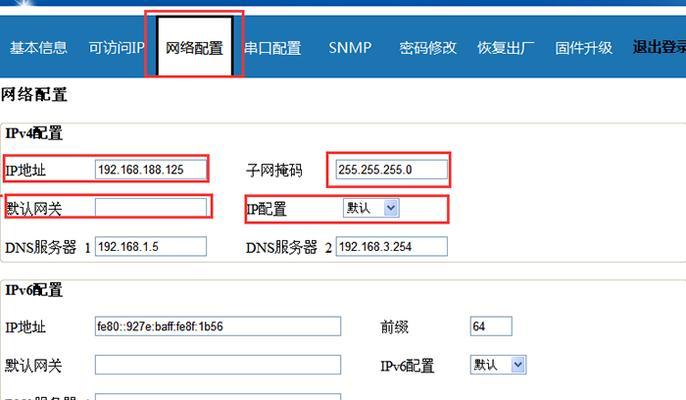Expand the IPv6配置 dropdown
Screen dimensions: 686x400
pyautogui.click(x=498, y=365)
